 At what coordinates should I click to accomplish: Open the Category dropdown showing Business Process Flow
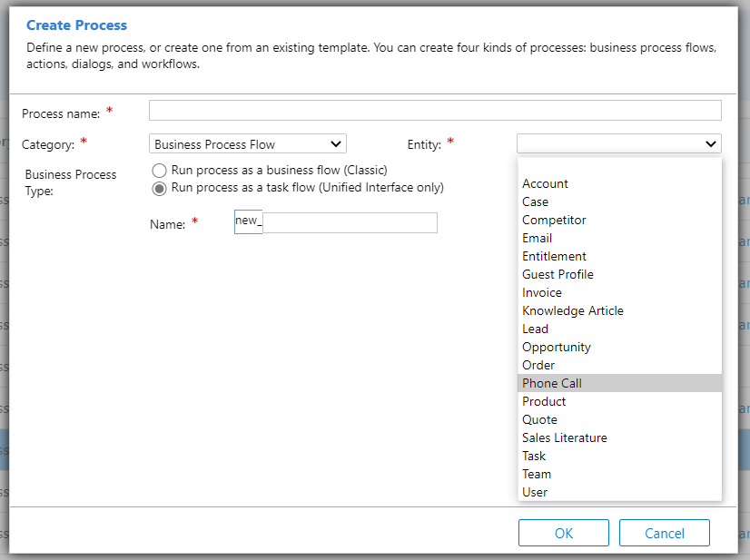pyautogui.click(x=247, y=143)
